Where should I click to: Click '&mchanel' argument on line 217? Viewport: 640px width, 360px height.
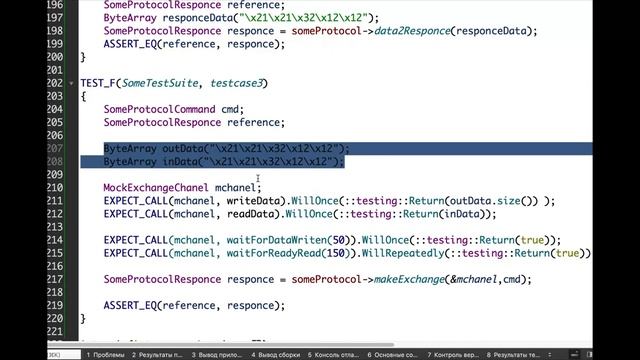click(473, 279)
